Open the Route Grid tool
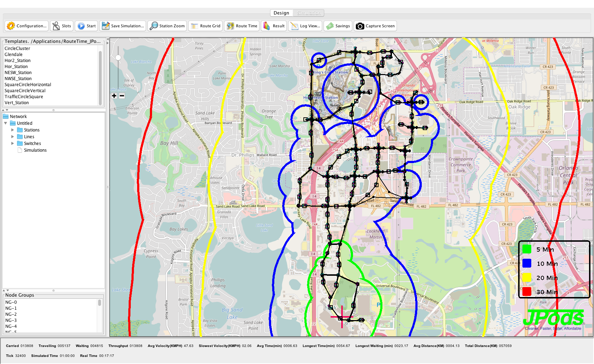The height and width of the screenshot is (364, 594). pos(195,26)
